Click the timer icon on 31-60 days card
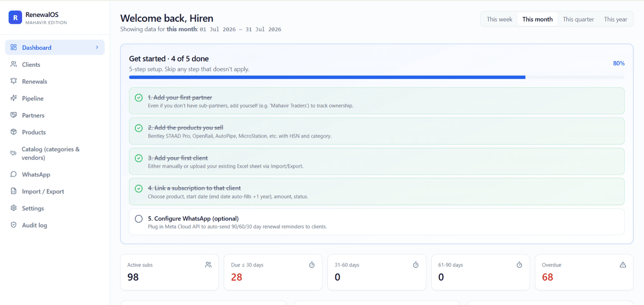 point(415,265)
